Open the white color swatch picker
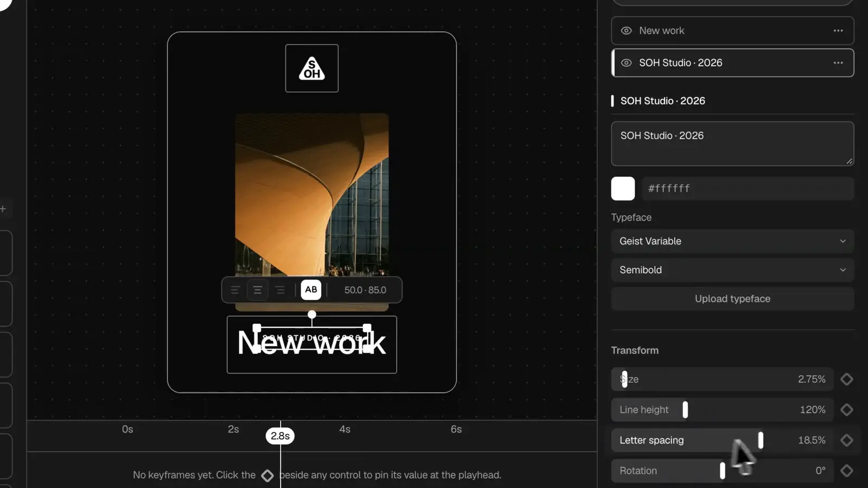This screenshot has height=488, width=868. coord(623,189)
